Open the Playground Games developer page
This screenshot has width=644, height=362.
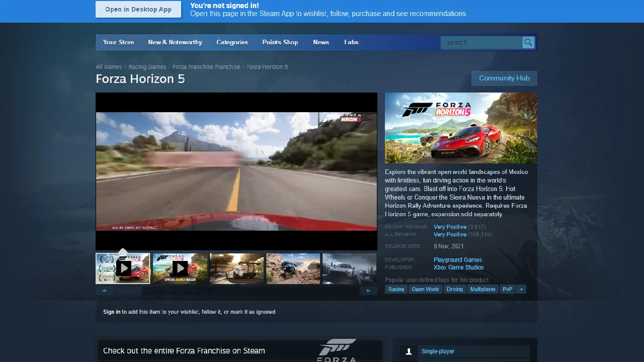457,259
